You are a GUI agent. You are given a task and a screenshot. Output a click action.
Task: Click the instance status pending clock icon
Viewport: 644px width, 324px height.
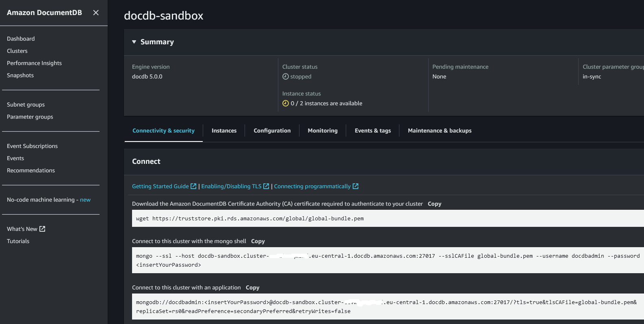(x=286, y=103)
